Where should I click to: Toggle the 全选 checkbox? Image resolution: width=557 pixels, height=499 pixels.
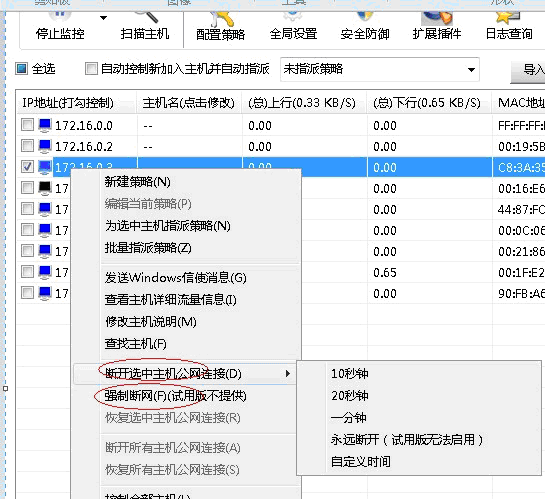tap(21, 69)
